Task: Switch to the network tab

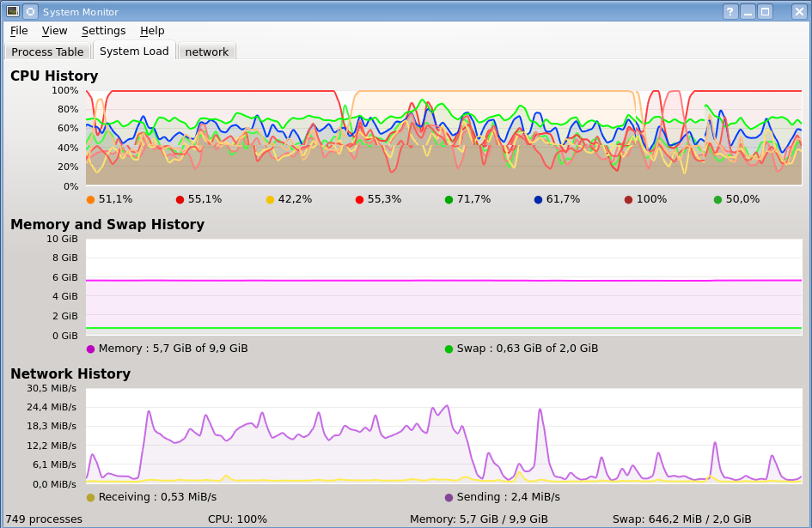Action: coord(206,52)
